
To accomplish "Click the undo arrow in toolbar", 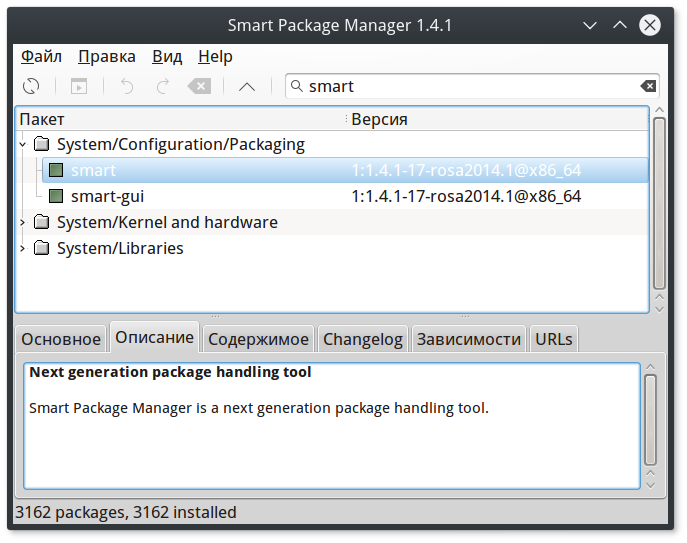I will tap(127, 87).
